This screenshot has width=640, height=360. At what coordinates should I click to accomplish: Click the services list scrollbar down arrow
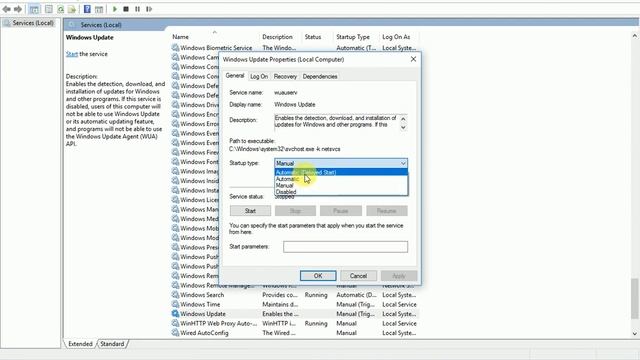coord(634,333)
